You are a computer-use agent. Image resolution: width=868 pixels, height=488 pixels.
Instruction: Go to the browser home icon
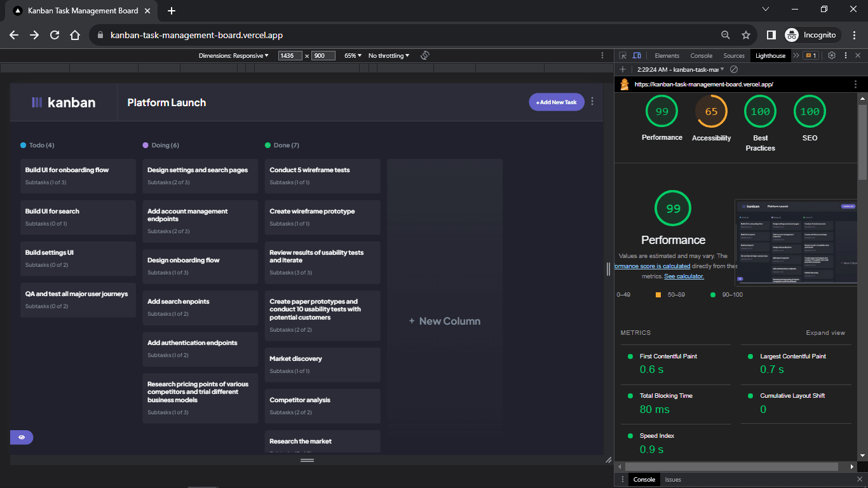pos(75,35)
